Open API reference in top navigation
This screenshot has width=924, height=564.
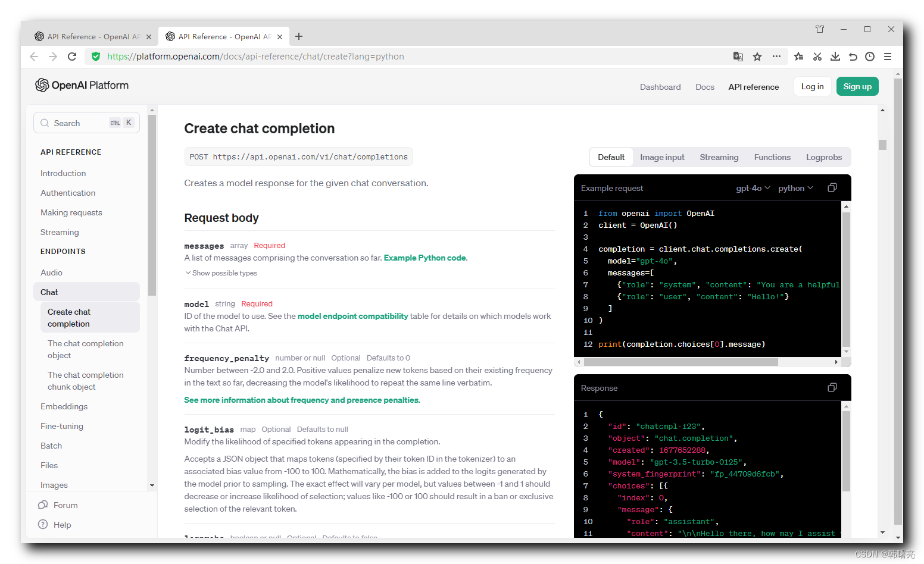(x=754, y=87)
